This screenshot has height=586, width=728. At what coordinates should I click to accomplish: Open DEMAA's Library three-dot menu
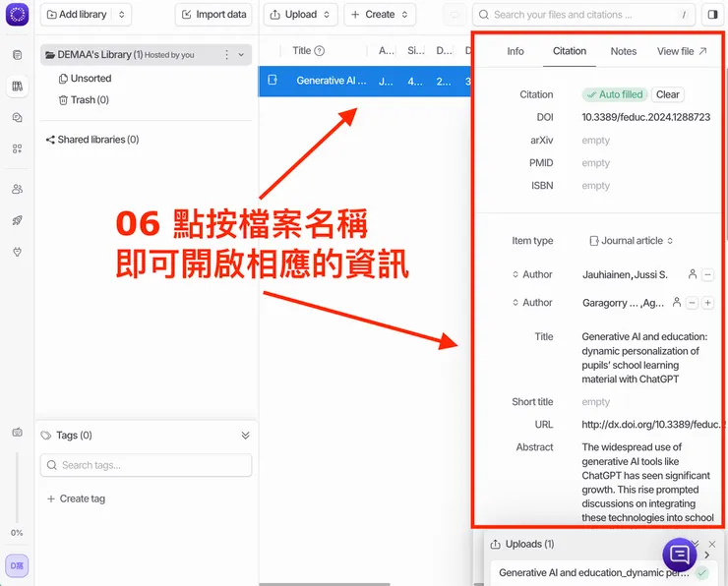[226, 55]
